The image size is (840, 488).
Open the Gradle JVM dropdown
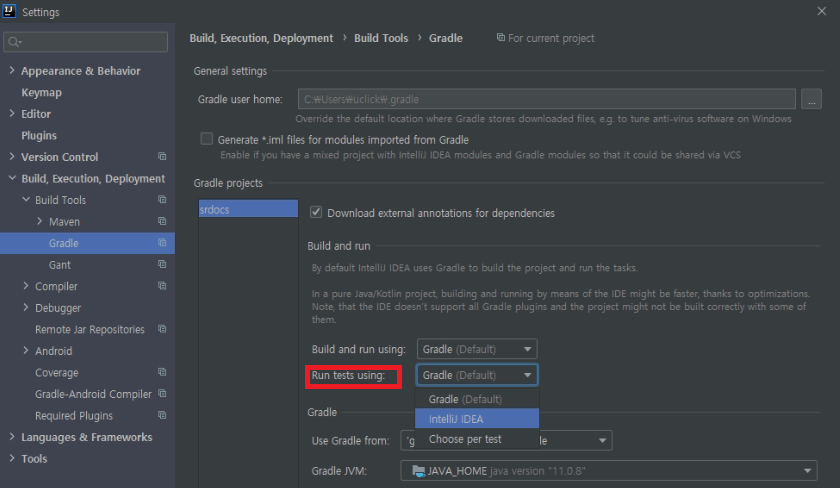pos(609,470)
